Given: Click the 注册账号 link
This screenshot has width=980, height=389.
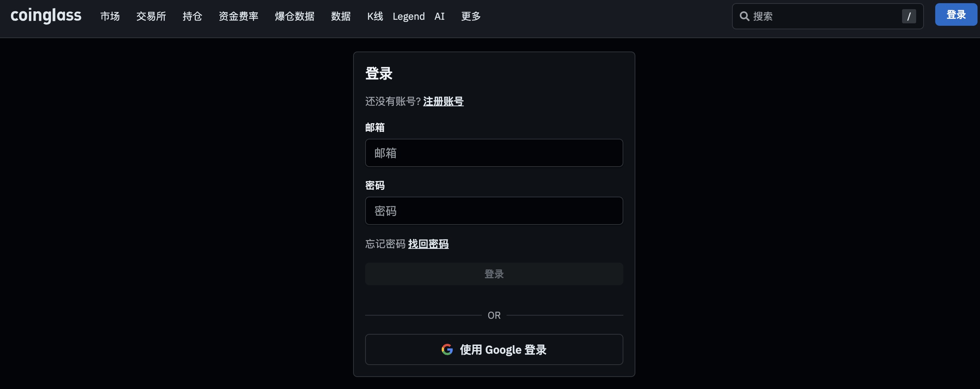Looking at the screenshot, I should [443, 101].
